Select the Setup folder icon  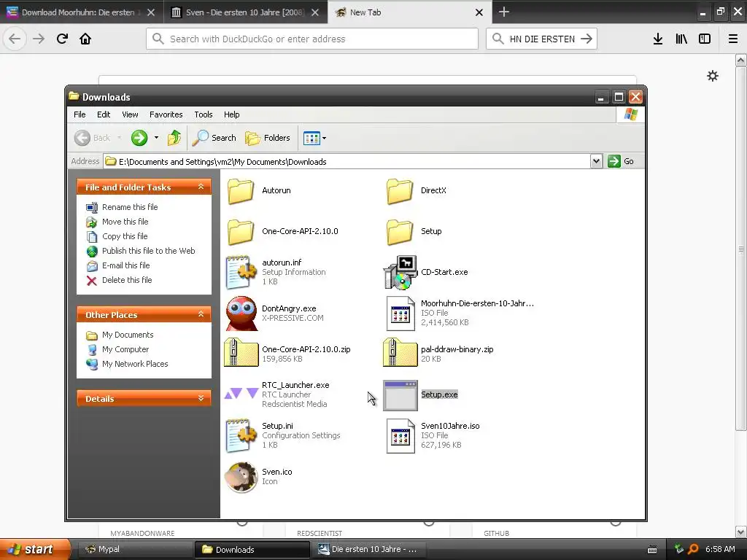tap(400, 232)
